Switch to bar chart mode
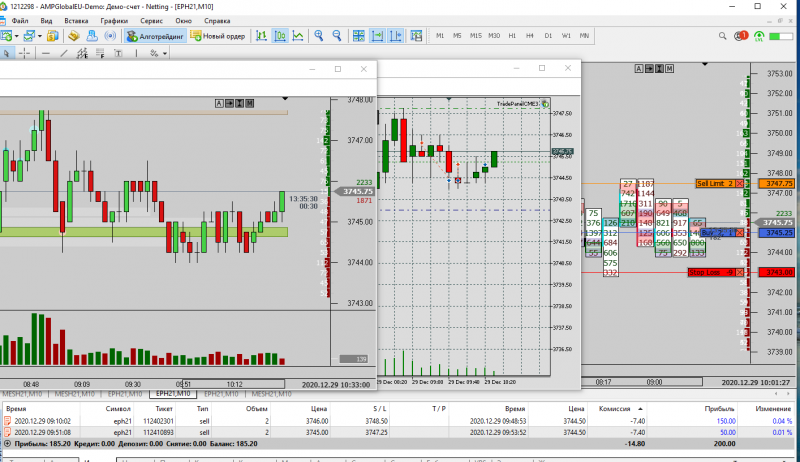Viewport: 800px width, 462px height. tap(261, 36)
